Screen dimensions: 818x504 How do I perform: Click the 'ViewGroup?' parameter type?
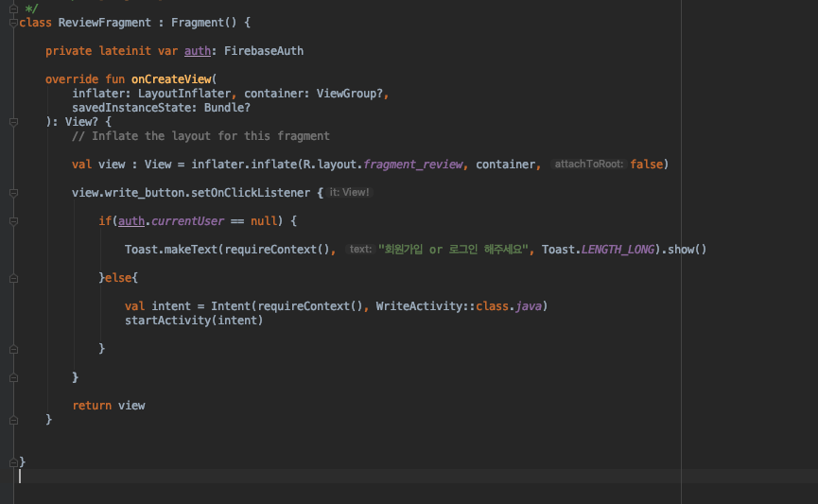pos(350,94)
